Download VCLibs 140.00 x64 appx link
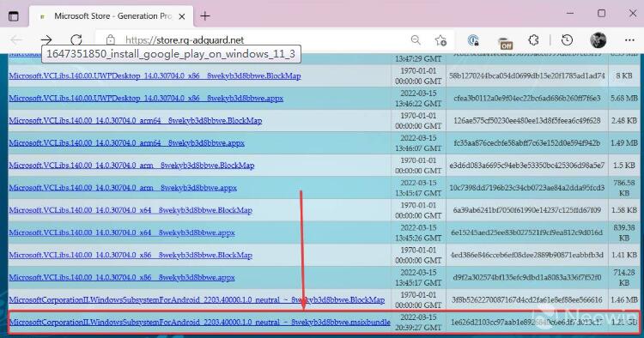644x338 pixels. (122, 232)
